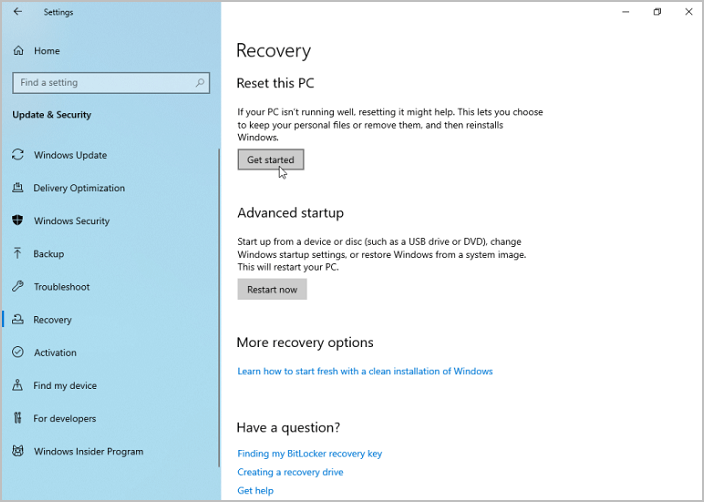Click the Home icon in sidebar
This screenshot has height=502, width=704.
tap(18, 51)
